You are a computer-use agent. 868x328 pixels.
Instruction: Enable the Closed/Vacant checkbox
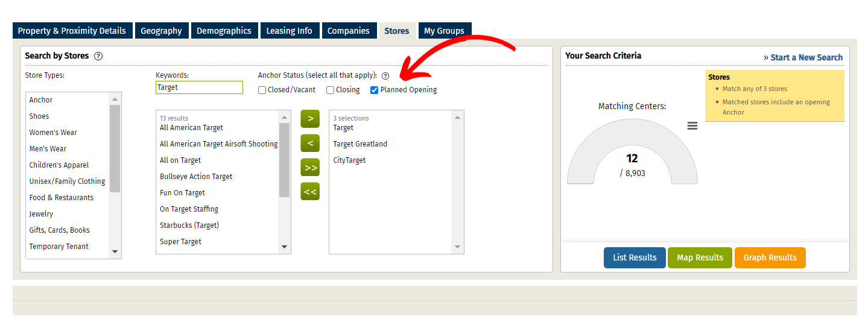point(262,90)
